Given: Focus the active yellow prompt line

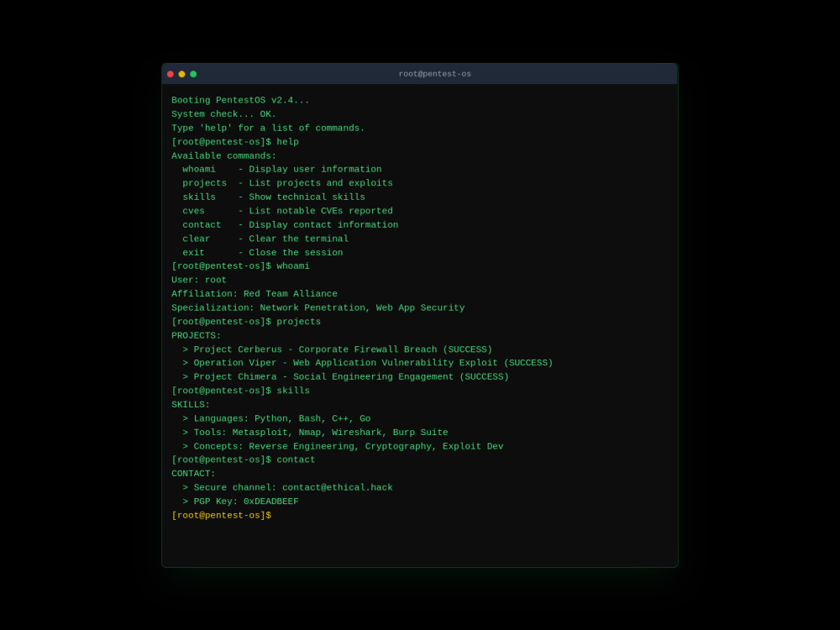Looking at the screenshot, I should click(x=221, y=516).
